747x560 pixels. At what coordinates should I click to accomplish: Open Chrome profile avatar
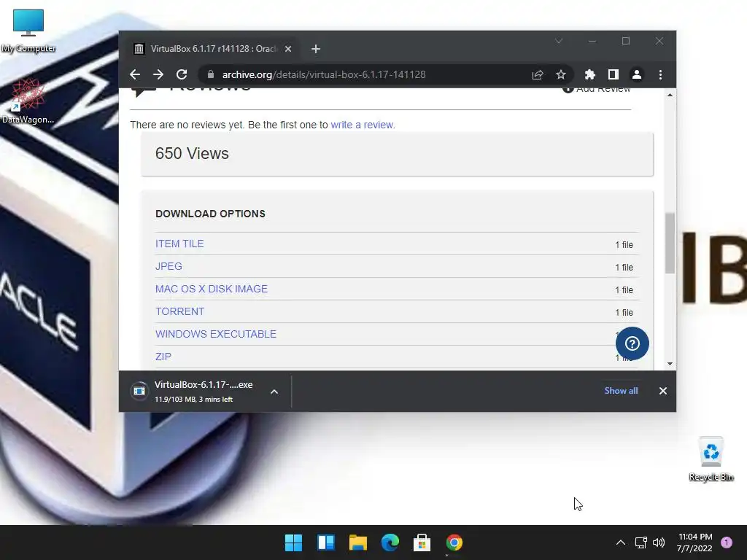pos(636,75)
